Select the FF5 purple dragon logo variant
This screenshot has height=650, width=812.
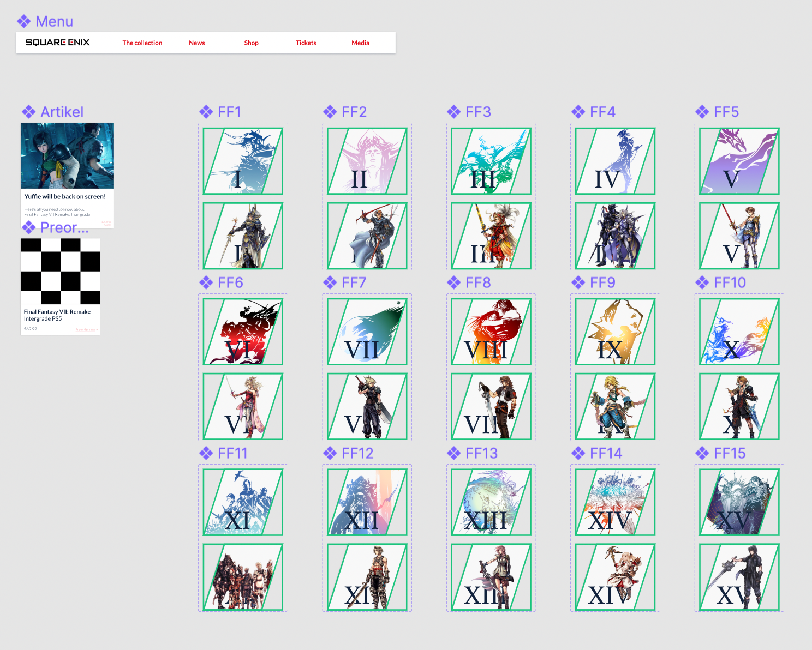pos(739,161)
